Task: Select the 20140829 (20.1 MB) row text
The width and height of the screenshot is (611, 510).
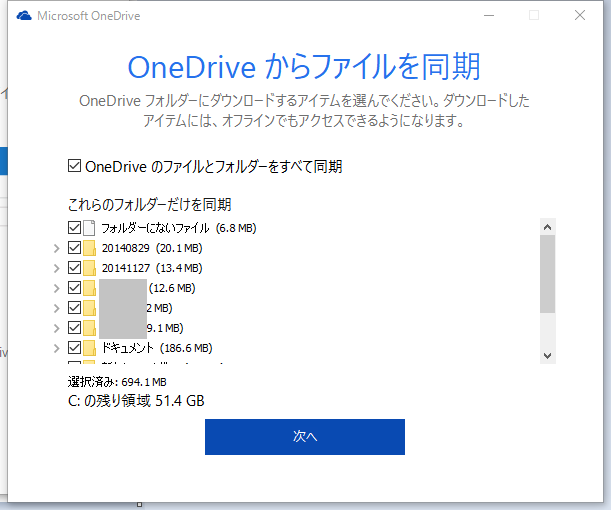Action: [152, 248]
